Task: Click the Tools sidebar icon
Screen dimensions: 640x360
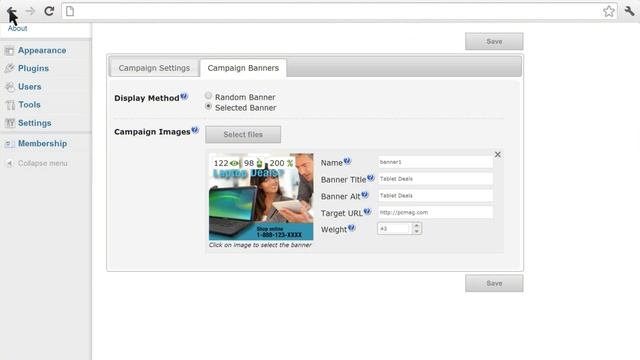Action: [10, 105]
